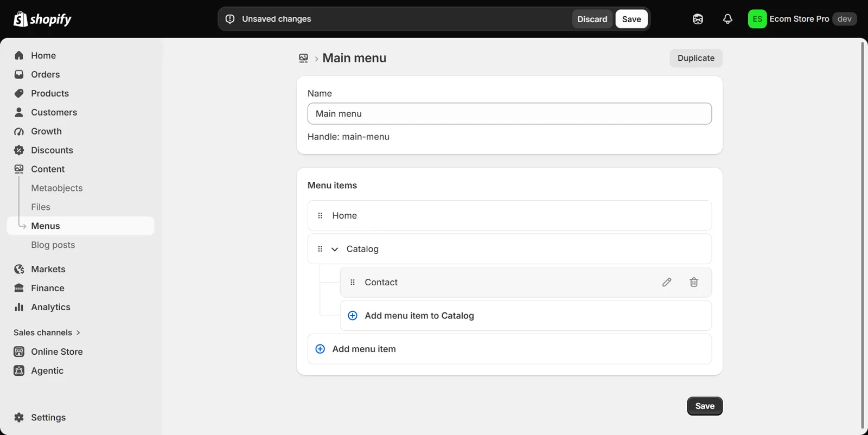868x435 pixels.
Task: Click the ES store avatar
Action: 757,19
